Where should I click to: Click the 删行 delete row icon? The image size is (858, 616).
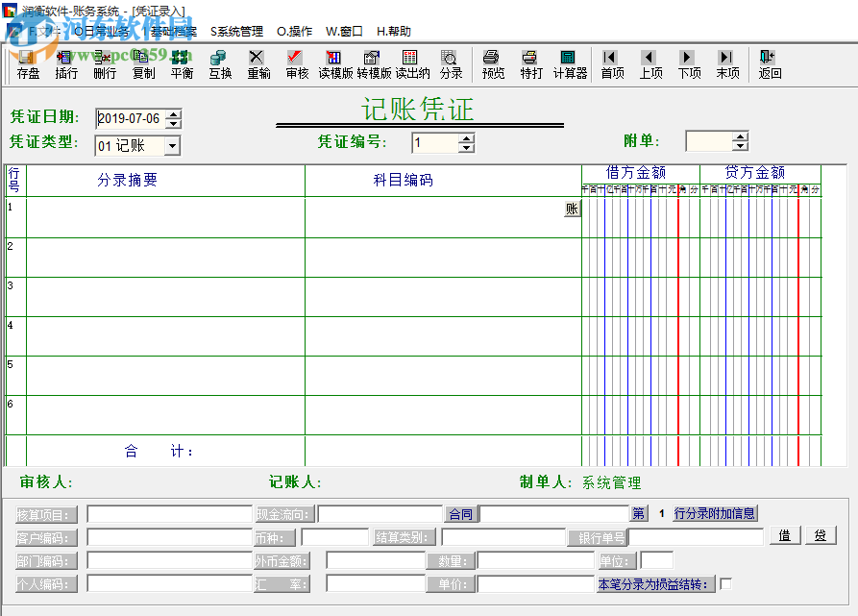point(105,64)
